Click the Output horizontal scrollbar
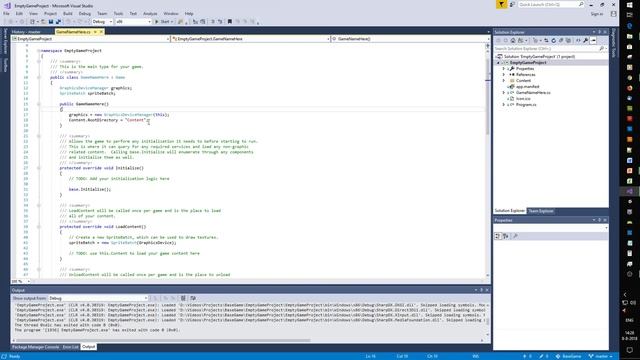Viewport: 640px width, 360px height. point(163,340)
